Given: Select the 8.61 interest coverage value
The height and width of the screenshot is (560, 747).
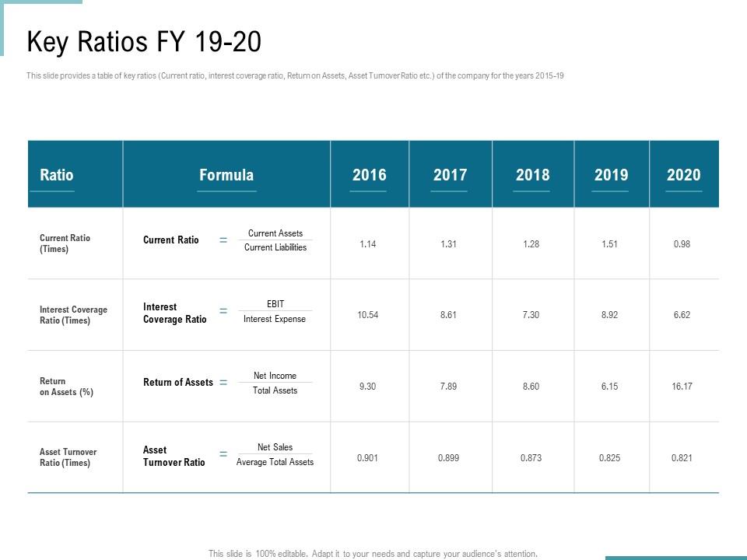Looking at the screenshot, I should point(448,315).
